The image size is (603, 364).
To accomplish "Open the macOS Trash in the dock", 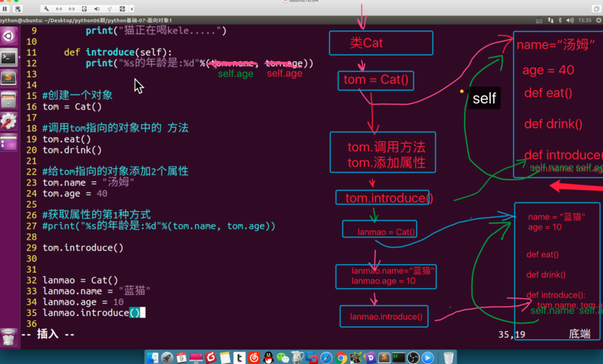I will coord(449,358).
